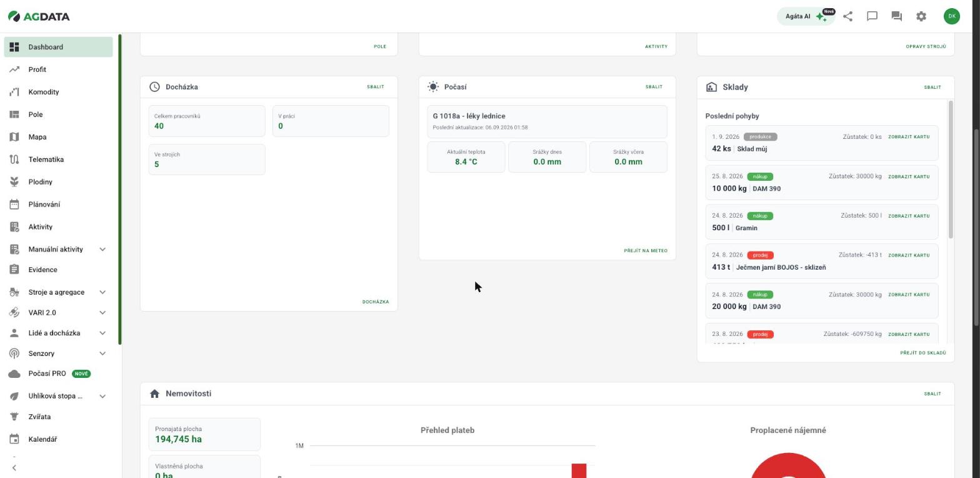This screenshot has height=478, width=980.
Task: Click the Evidence clipboard icon
Action: pos(14,270)
